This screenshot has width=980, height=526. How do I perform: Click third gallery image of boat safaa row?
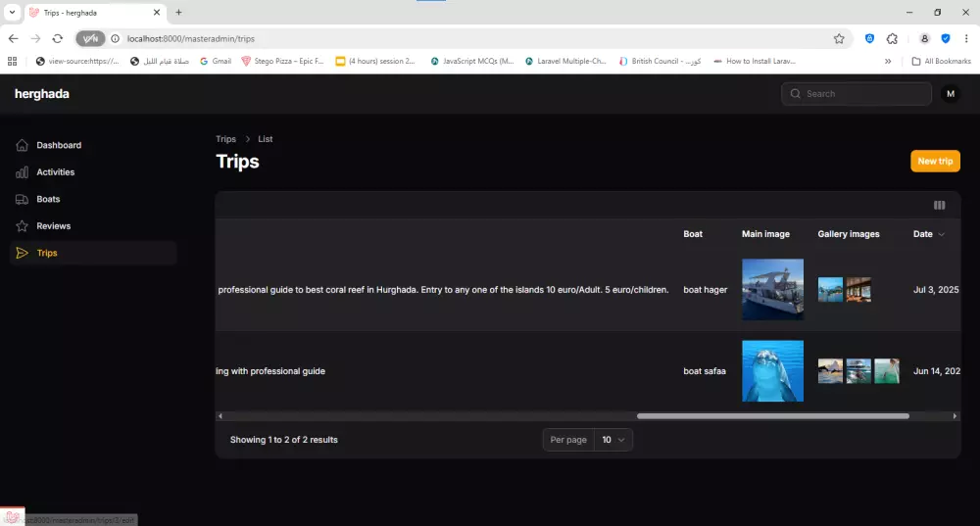tap(886, 371)
